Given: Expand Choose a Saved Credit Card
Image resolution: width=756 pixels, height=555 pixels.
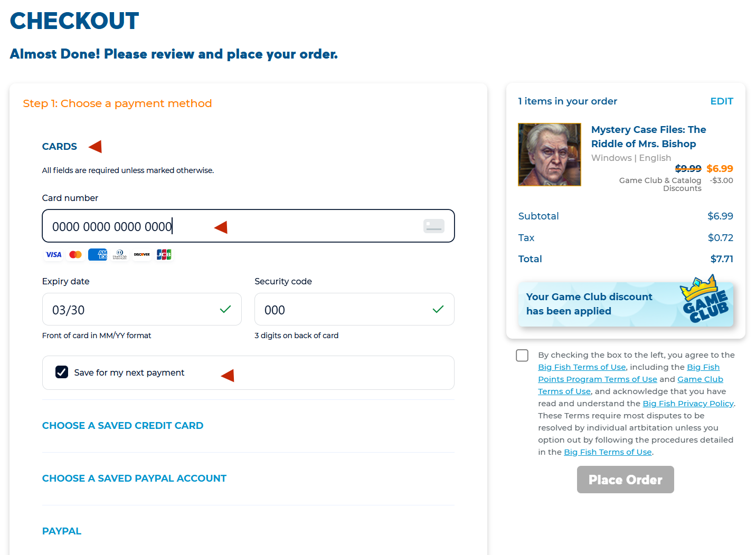Looking at the screenshot, I should coord(122,426).
